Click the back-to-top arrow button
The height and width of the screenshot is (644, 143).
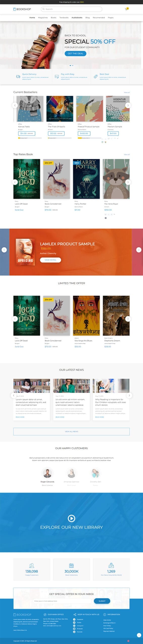tap(139, 635)
